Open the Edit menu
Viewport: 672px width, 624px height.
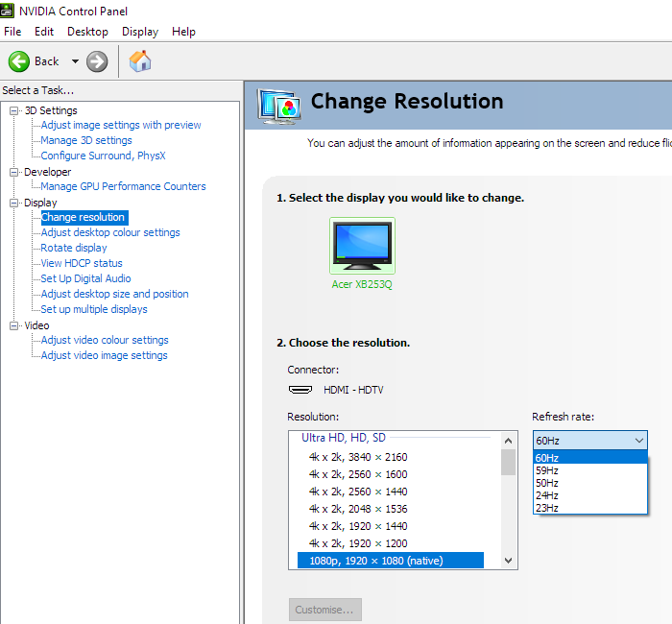tap(44, 32)
